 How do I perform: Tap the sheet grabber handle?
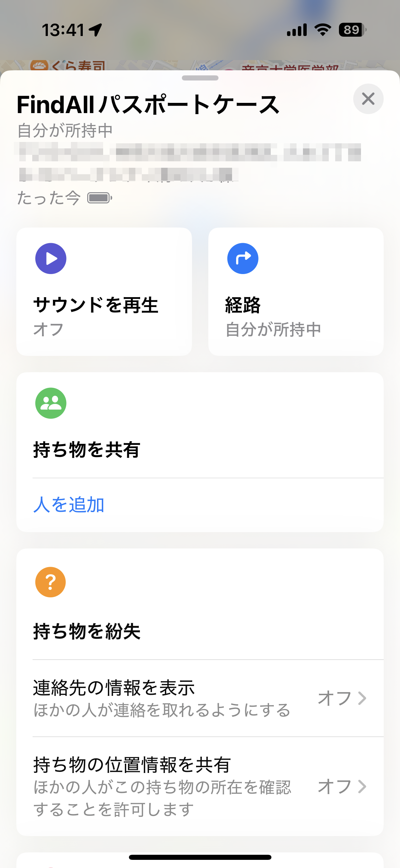[200, 78]
